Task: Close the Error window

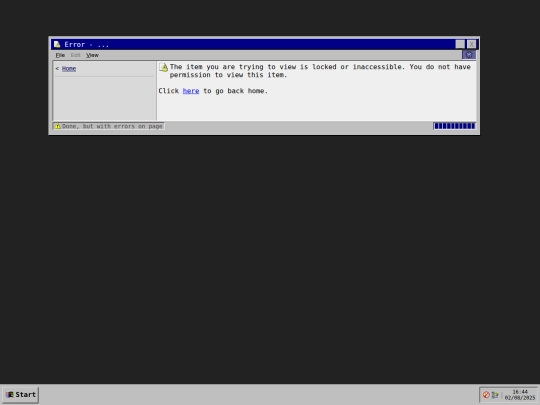Action: 471,44
